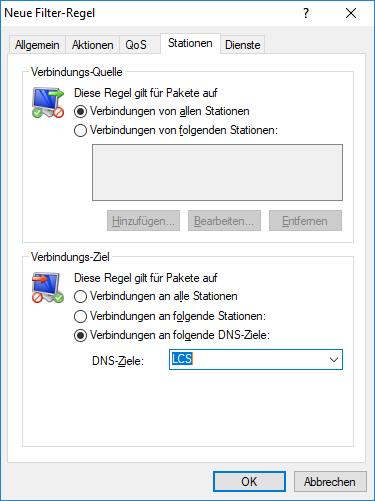Expand the DNS-Ziele dropdown arrow
Screen dimensions: 375x501
(x=334, y=360)
